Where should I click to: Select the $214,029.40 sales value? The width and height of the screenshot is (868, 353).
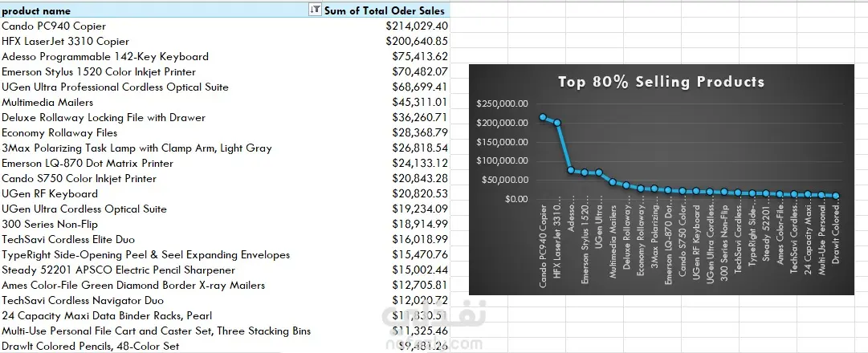(x=417, y=26)
